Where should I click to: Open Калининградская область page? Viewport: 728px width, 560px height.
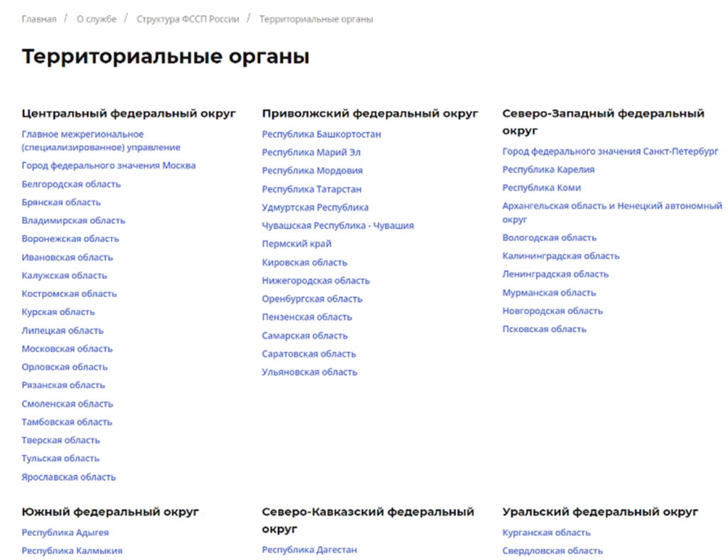(x=561, y=256)
